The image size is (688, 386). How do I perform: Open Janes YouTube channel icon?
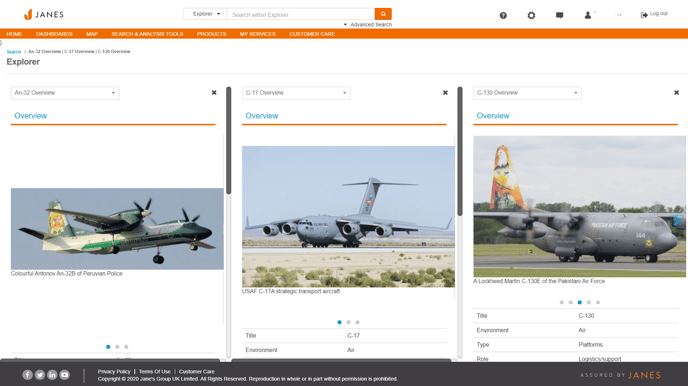[64, 375]
